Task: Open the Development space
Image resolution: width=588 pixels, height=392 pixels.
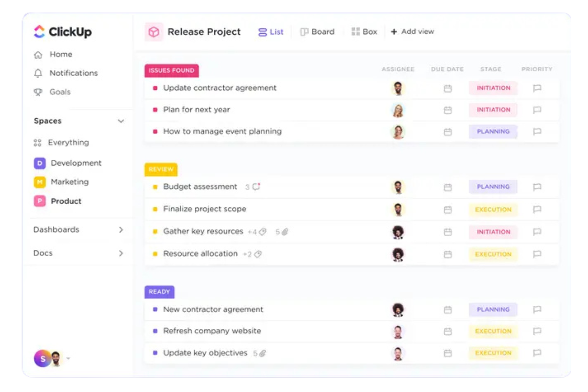Action: click(68, 163)
